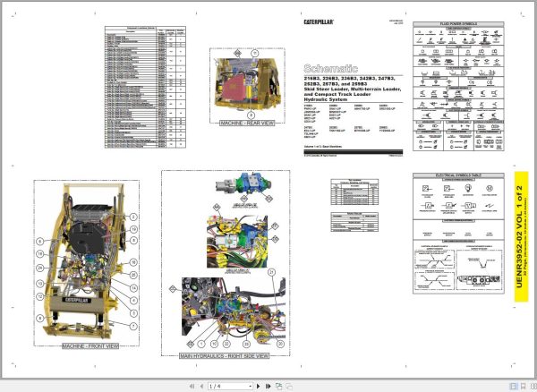Click callout 2 in the front view

pos(133,217)
